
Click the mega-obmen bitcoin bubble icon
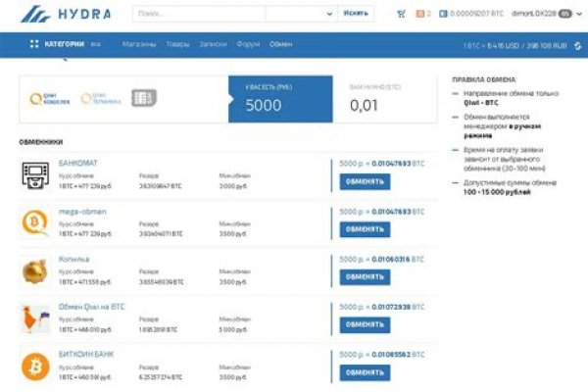pyautogui.click(x=35, y=222)
